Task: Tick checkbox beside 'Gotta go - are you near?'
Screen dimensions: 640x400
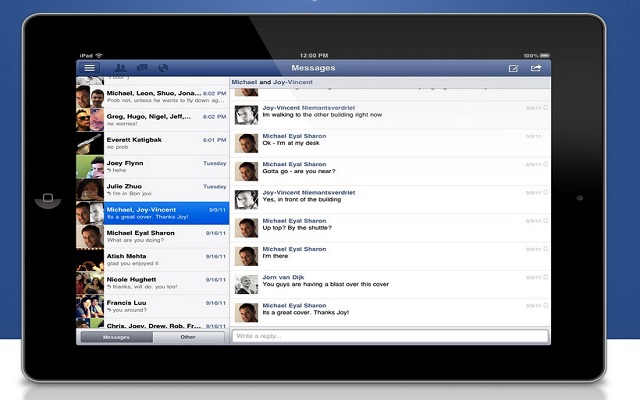Action: click(x=546, y=164)
